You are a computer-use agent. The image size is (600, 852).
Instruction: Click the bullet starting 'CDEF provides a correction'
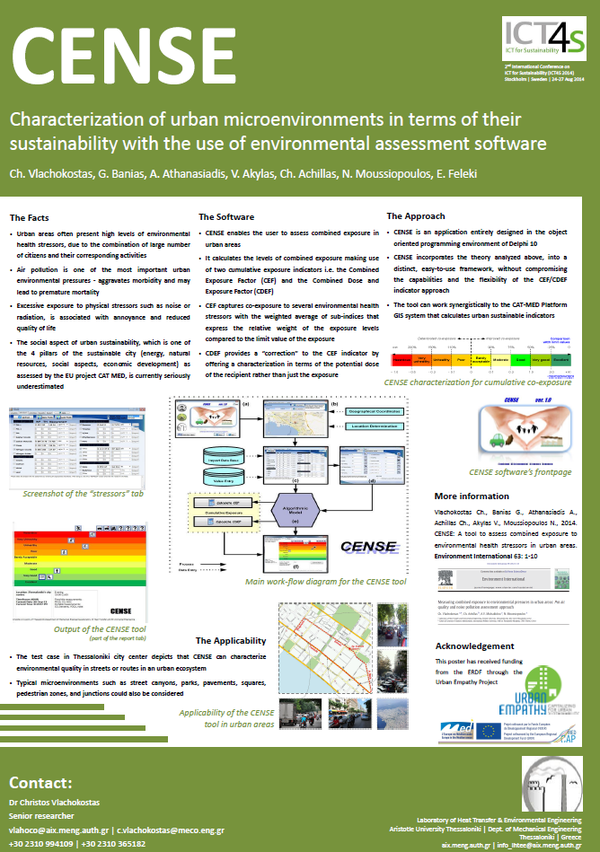pyautogui.click(x=289, y=364)
